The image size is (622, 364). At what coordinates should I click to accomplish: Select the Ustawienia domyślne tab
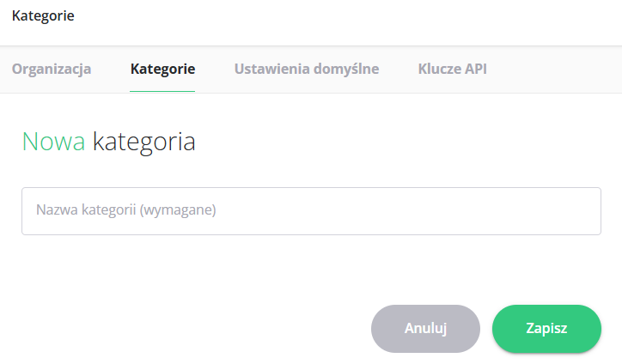[307, 69]
